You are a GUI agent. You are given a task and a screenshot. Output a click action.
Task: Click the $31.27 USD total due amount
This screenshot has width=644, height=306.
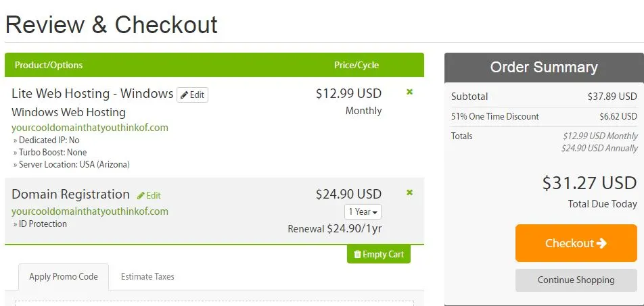(589, 182)
